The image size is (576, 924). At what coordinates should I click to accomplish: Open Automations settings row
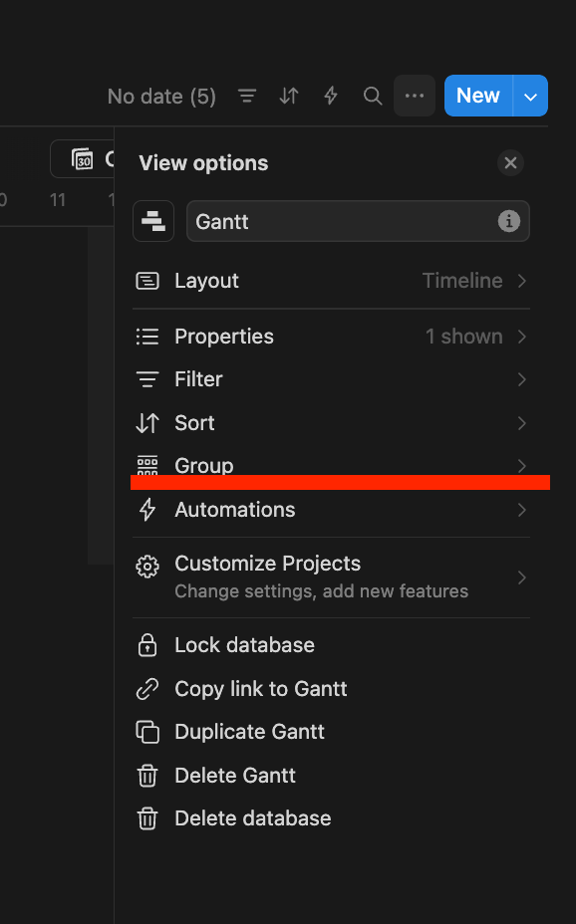(x=331, y=510)
